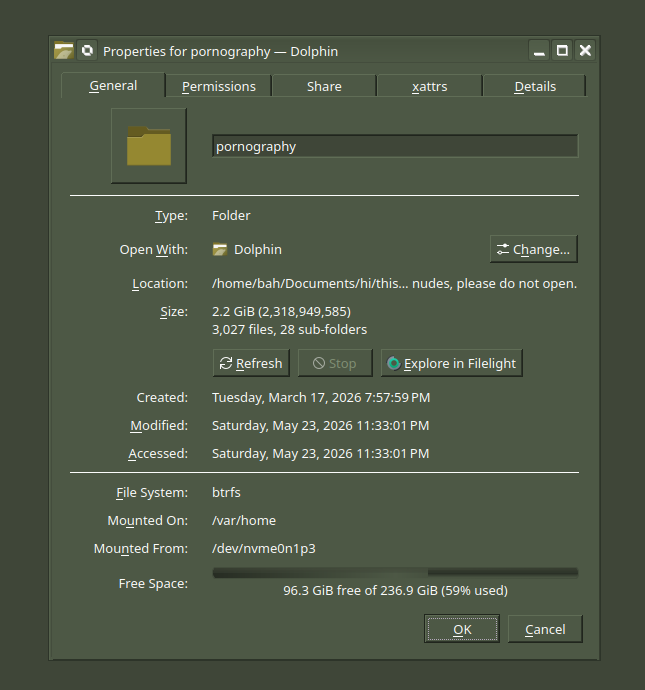Click the folder name input field
This screenshot has width=645, height=690.
coord(395,146)
